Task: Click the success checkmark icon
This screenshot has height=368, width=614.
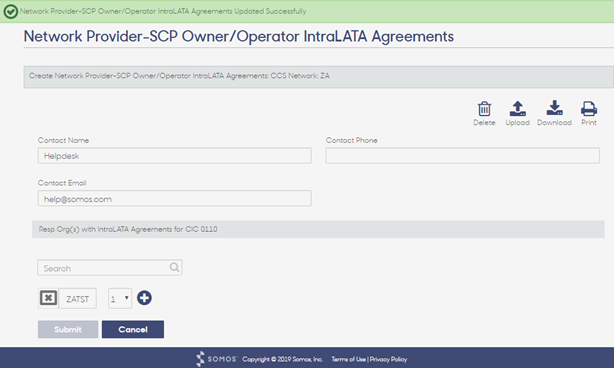Action: point(11,11)
